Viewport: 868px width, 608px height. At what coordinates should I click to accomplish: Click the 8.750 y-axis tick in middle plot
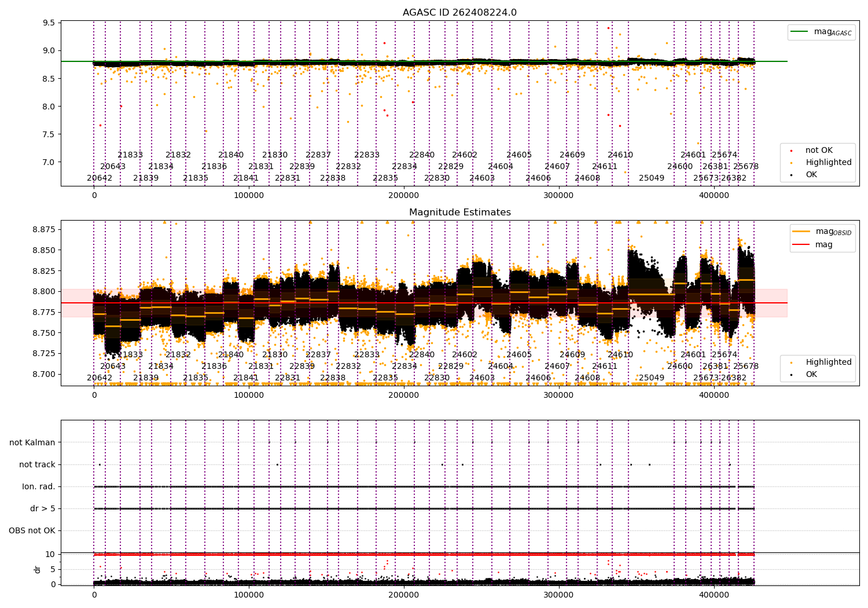(44, 333)
